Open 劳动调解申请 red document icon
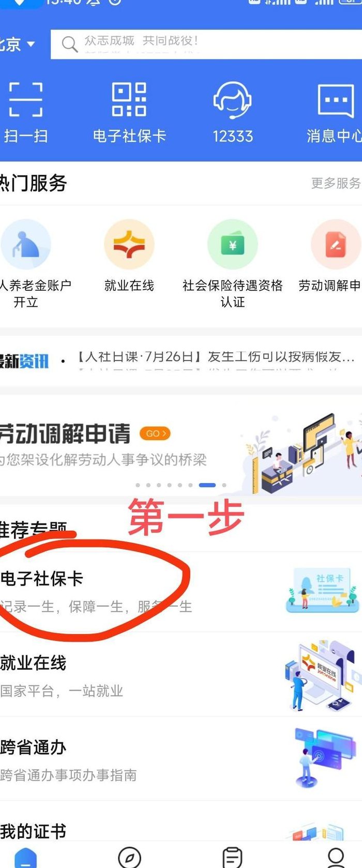 (336, 244)
